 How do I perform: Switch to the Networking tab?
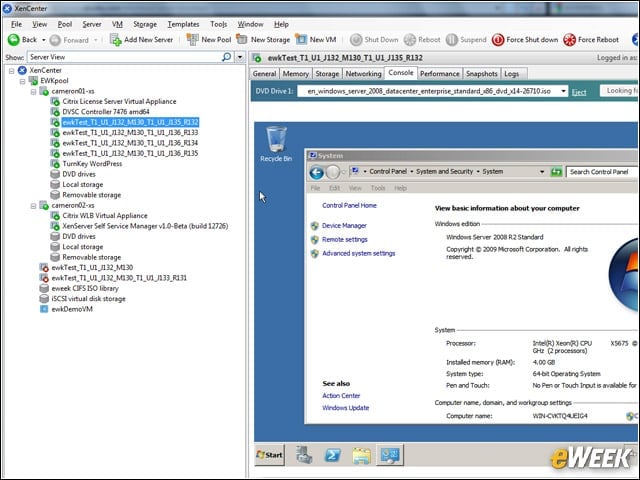(363, 73)
